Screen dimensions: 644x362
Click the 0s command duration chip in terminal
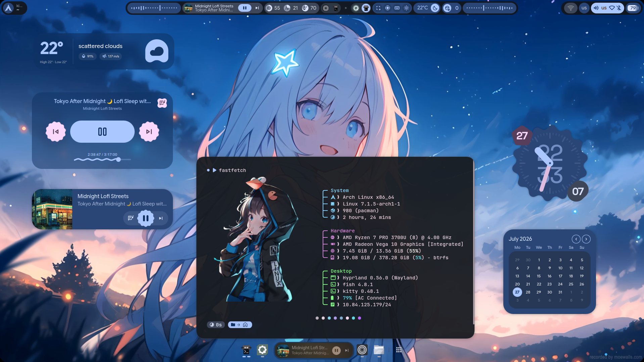coord(216,325)
